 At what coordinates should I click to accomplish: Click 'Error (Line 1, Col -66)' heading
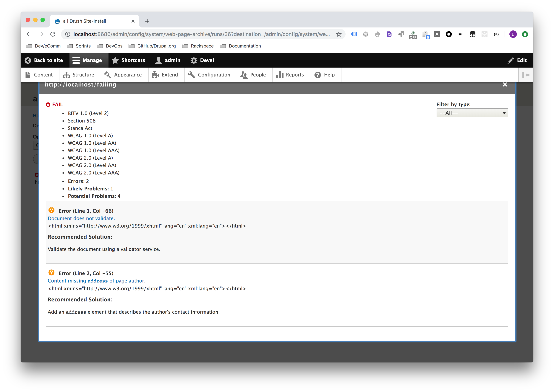[86, 211]
